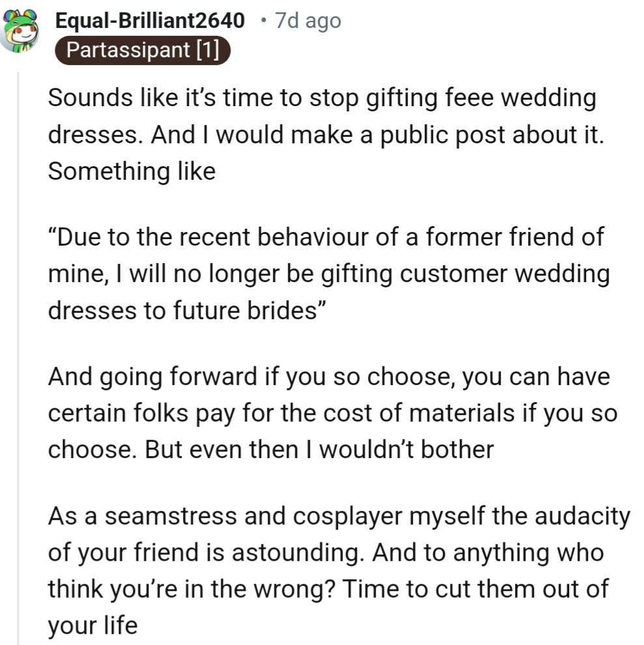The width and height of the screenshot is (644, 645).
Task: Click the line starting 'As a seamstress and cosplayer'
Action: click(339, 516)
